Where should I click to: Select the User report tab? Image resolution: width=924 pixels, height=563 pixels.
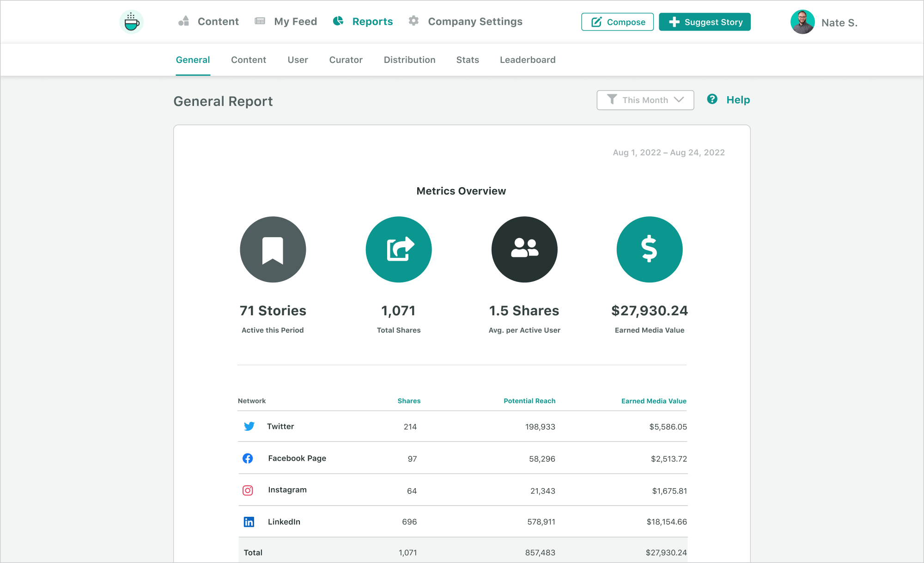coord(298,60)
